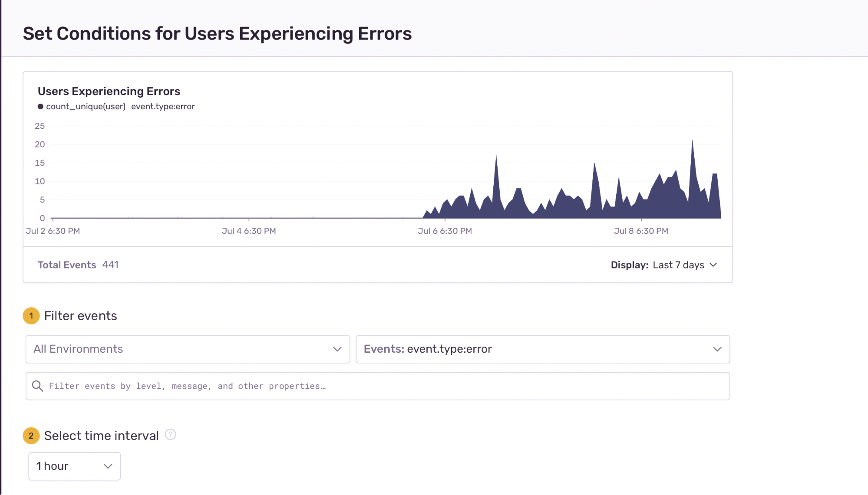The height and width of the screenshot is (495, 868).
Task: Click the step 2 yellow badge
Action: click(31, 436)
